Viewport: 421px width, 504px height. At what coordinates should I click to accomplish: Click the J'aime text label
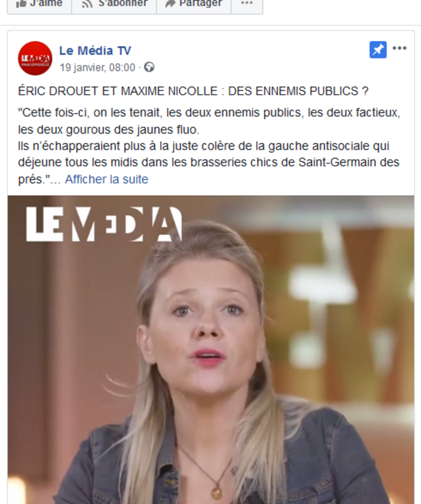coord(46,3)
